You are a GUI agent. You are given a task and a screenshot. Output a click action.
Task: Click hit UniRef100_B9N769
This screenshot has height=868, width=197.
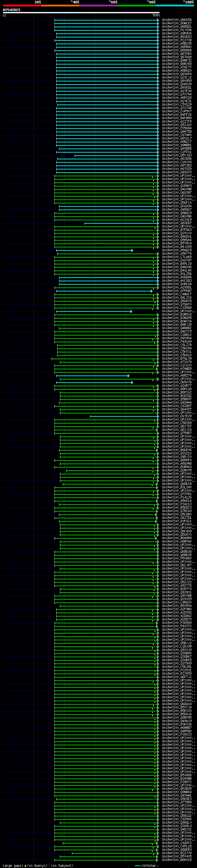[x=176, y=64]
